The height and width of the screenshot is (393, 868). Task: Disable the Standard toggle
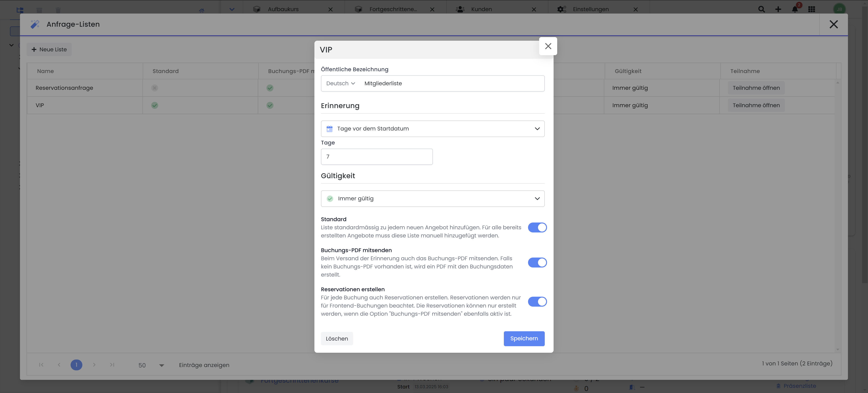click(x=537, y=227)
